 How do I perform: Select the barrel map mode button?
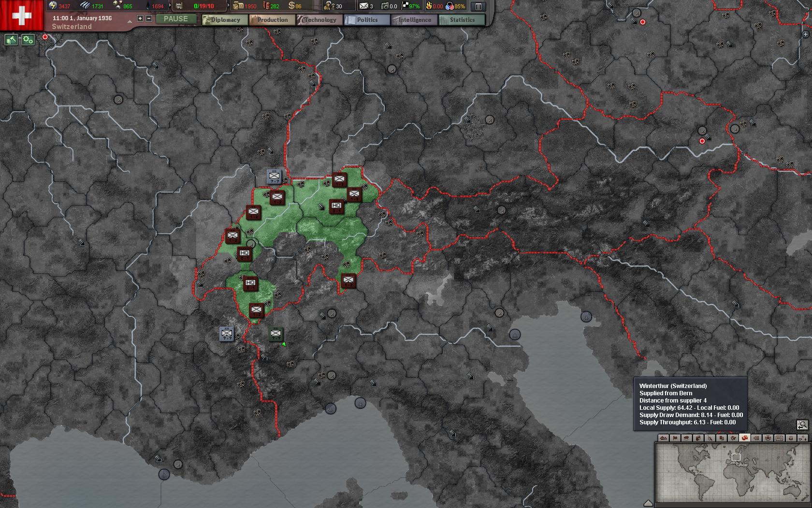pyautogui.click(x=698, y=438)
